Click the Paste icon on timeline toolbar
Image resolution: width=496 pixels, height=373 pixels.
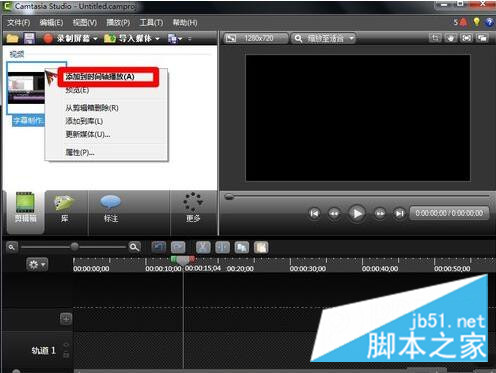[261, 247]
